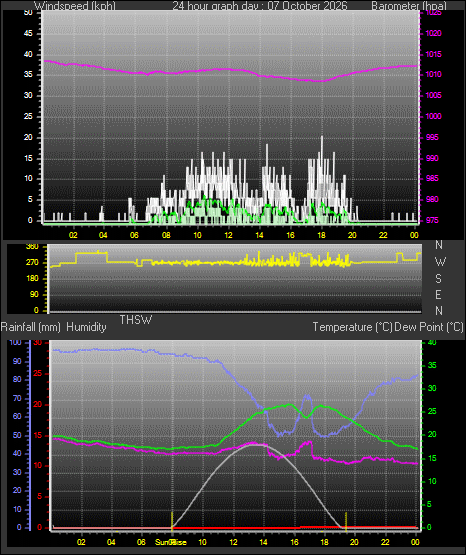Click the E compass direction label
The image size is (466, 555).
click(438, 294)
